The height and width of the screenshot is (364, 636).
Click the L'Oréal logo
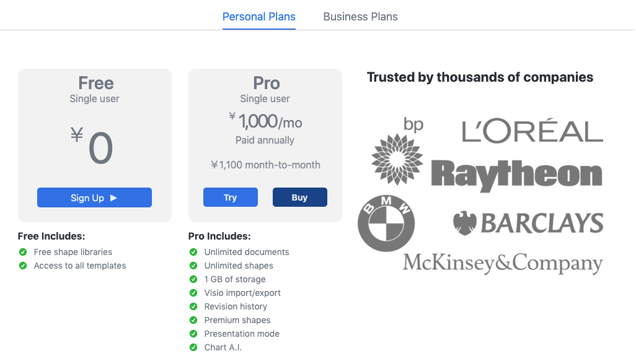(532, 131)
